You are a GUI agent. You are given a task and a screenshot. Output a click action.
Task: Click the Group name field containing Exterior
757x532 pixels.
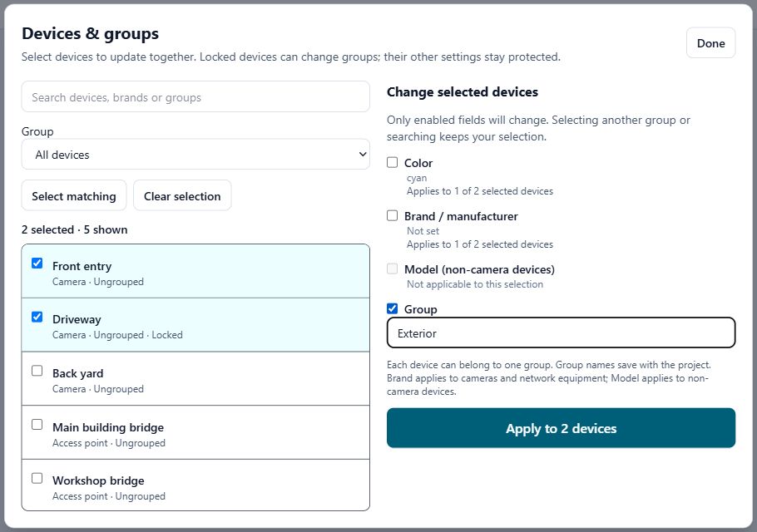click(561, 332)
